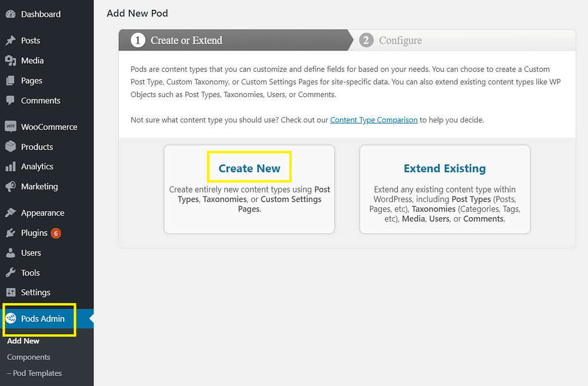
Task: Select the Pods Admin icon
Action: [10, 318]
